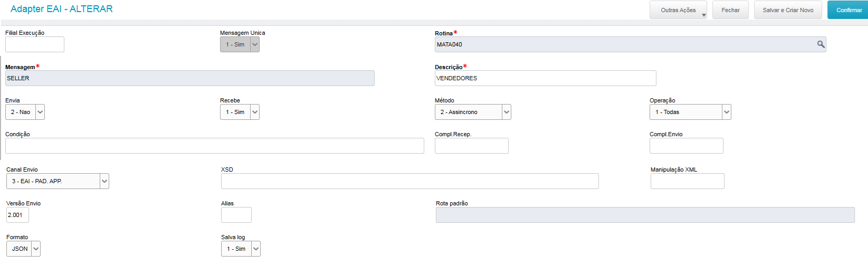Click the XSD input field
Viewport: 868px width, 264px height.
[x=409, y=181]
